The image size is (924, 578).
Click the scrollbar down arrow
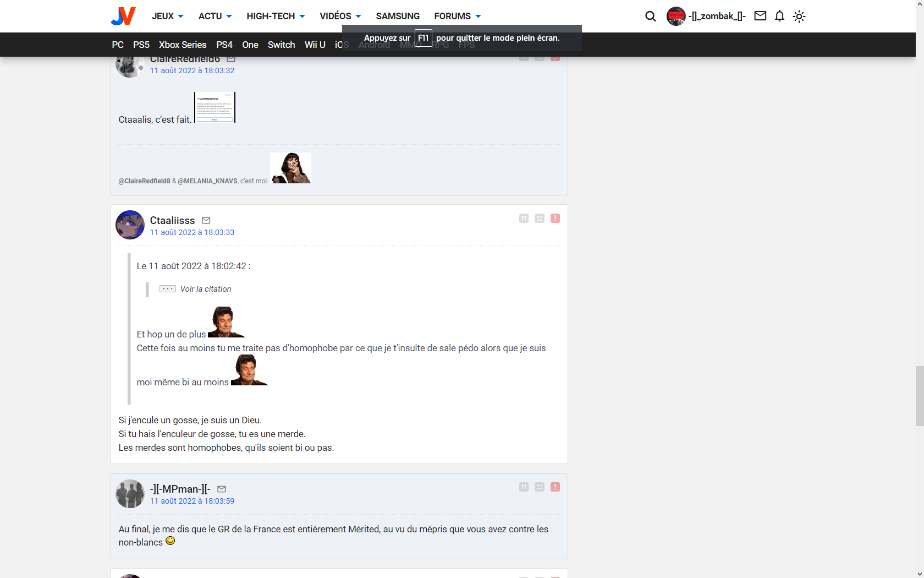[920, 574]
